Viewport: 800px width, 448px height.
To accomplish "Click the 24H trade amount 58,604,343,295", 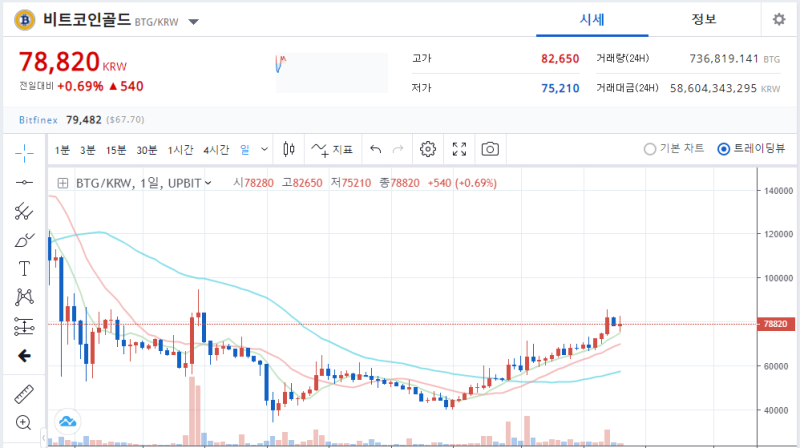I will pos(713,88).
